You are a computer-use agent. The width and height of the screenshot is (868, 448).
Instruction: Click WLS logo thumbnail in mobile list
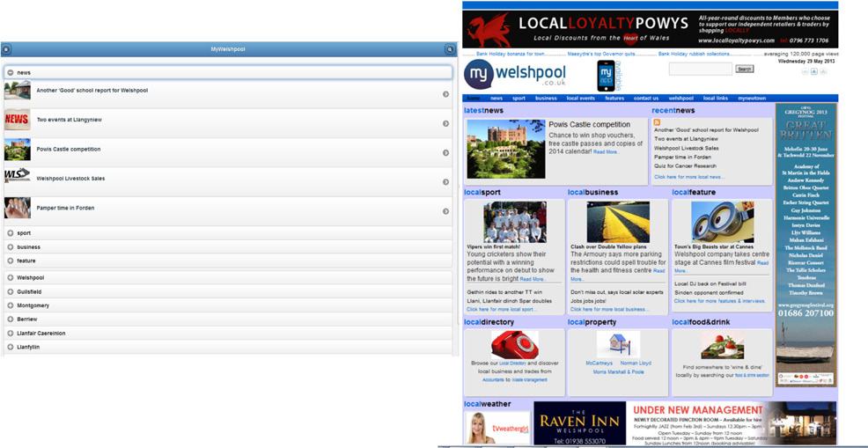pos(17,175)
